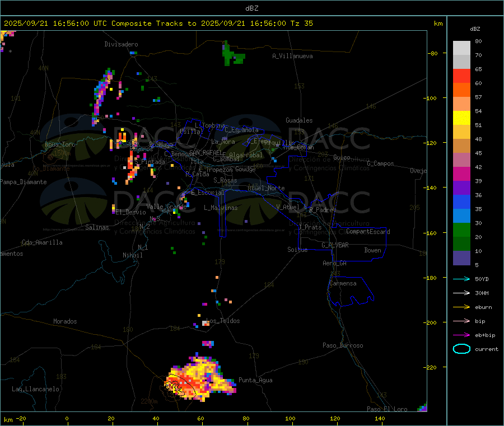The width and height of the screenshot is (504, 426).
Task: Pick the green 20-30 dBZ legend swatch
Action: pyautogui.click(x=461, y=230)
